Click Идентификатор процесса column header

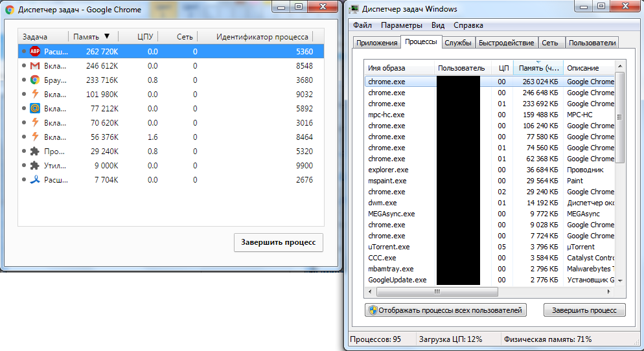pyautogui.click(x=255, y=36)
